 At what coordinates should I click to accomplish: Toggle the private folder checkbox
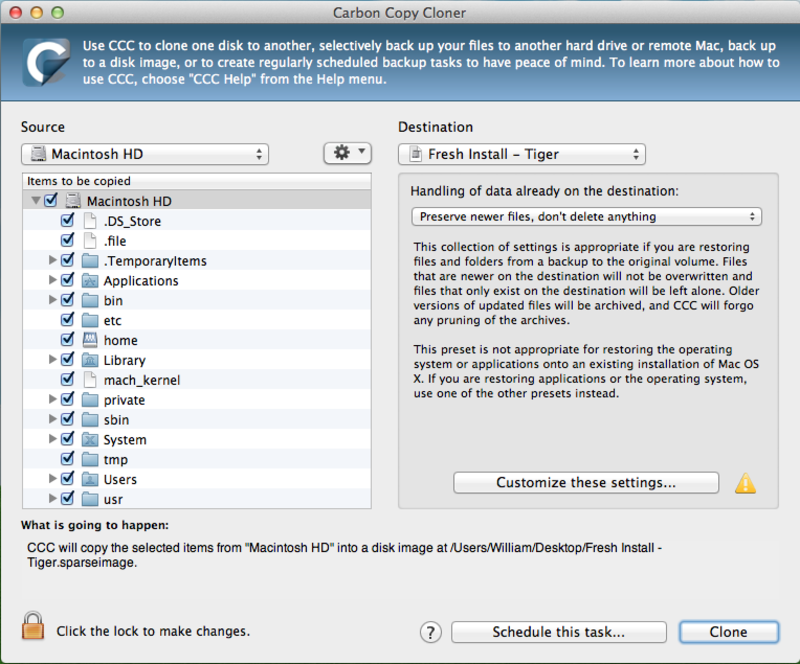[x=67, y=399]
